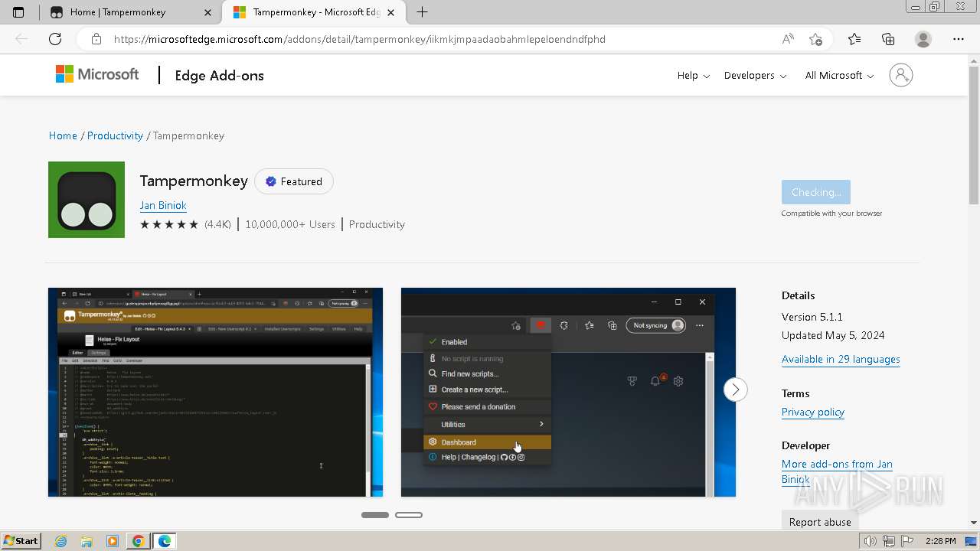The height and width of the screenshot is (551, 980).
Task: Open the Windows Start button
Action: tap(21, 540)
